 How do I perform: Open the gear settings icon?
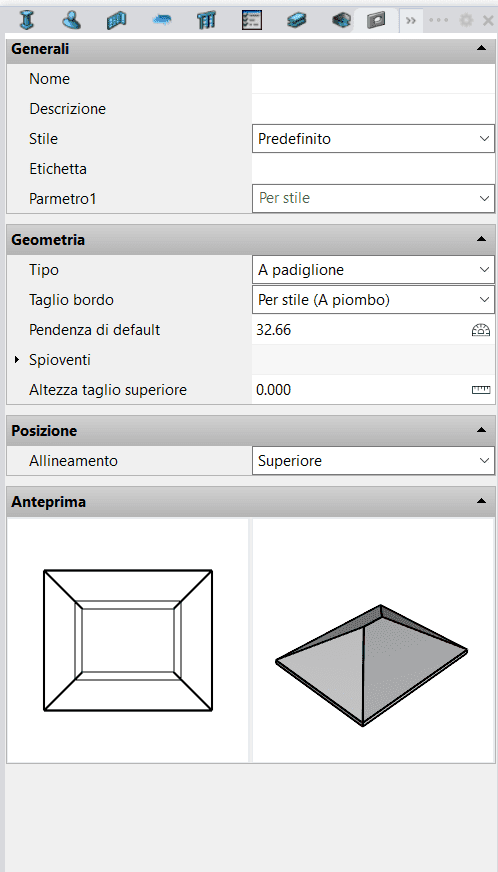click(466, 21)
